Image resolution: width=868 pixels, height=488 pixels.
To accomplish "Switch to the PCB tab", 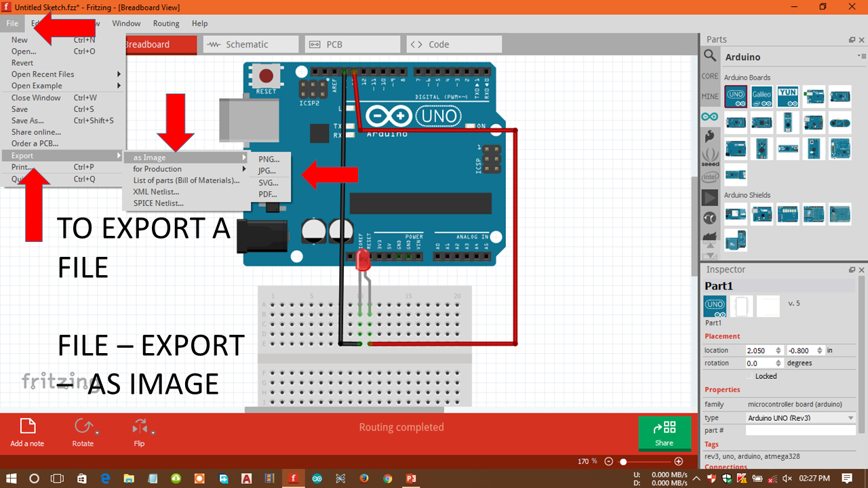I will [x=352, y=44].
